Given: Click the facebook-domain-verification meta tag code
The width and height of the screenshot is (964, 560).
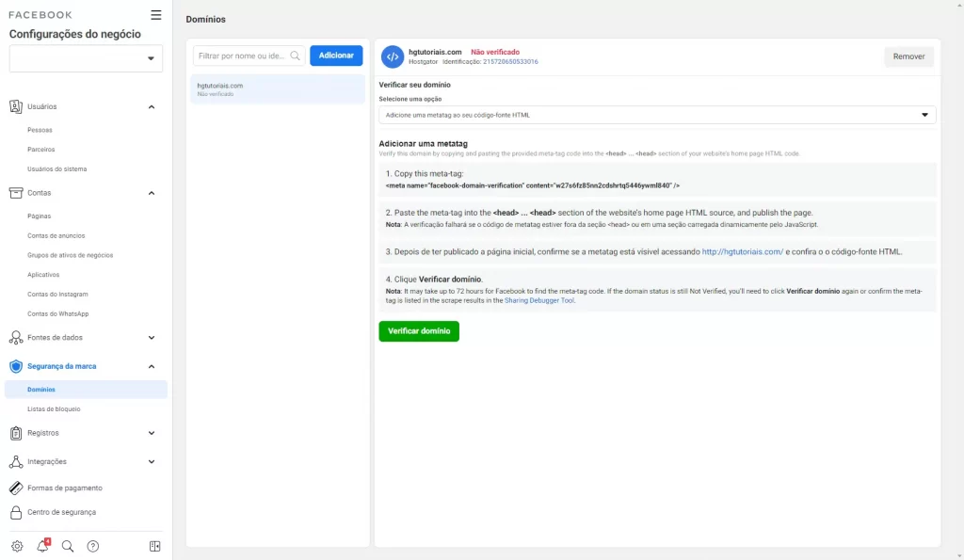Looking at the screenshot, I should pyautogui.click(x=533, y=185).
